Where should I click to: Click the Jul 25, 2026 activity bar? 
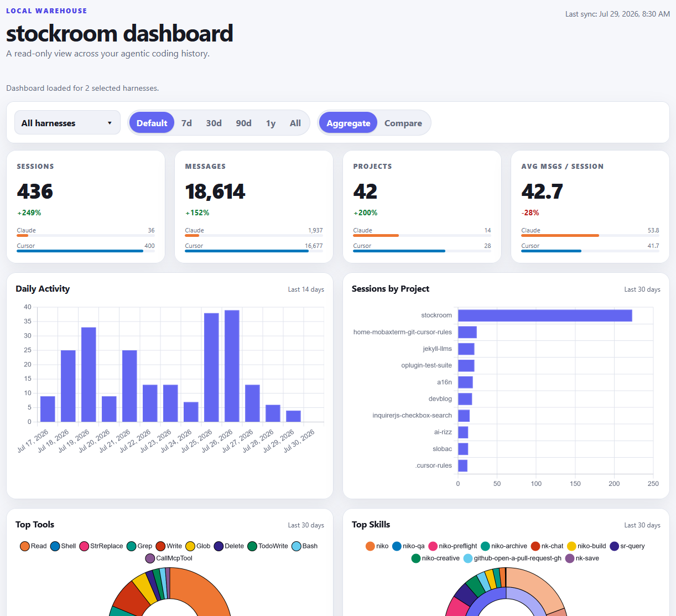[211, 367]
